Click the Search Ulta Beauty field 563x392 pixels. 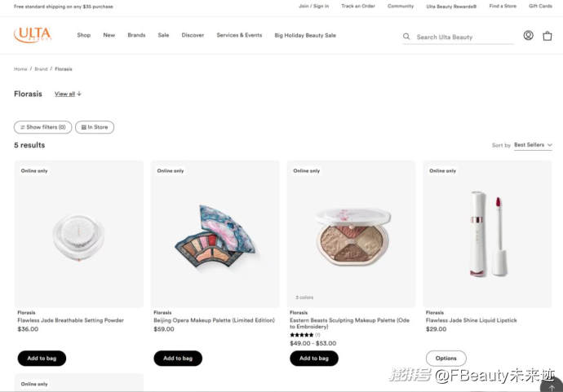[461, 37]
